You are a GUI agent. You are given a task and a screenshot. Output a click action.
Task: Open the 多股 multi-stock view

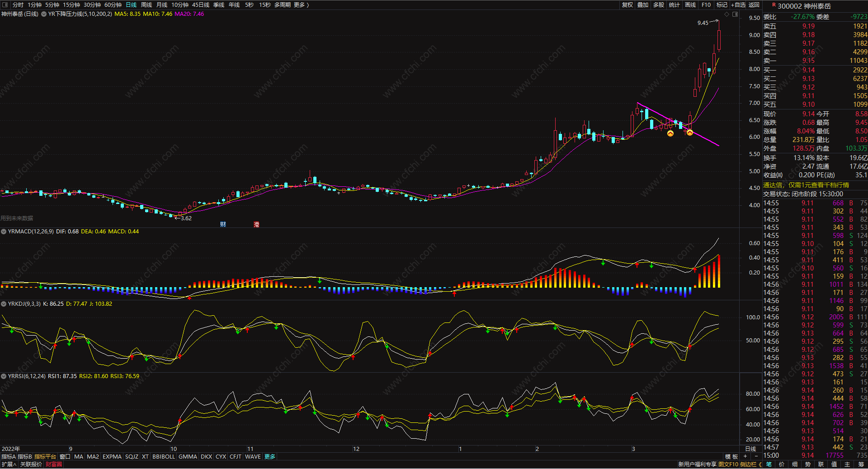[659, 5]
